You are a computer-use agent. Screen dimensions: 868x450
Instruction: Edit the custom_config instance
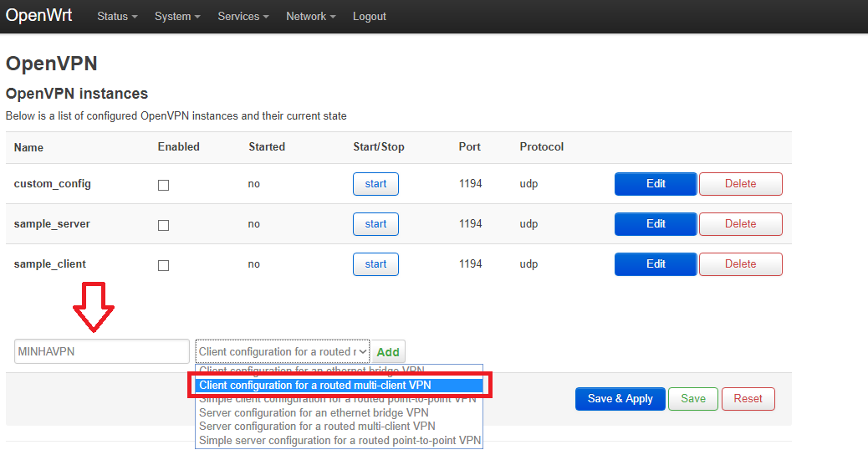[656, 184]
